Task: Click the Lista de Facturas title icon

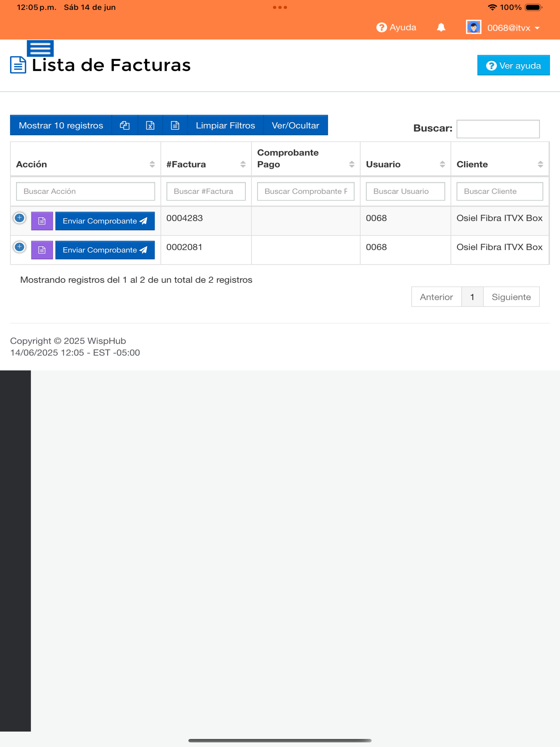Action: pyautogui.click(x=18, y=65)
